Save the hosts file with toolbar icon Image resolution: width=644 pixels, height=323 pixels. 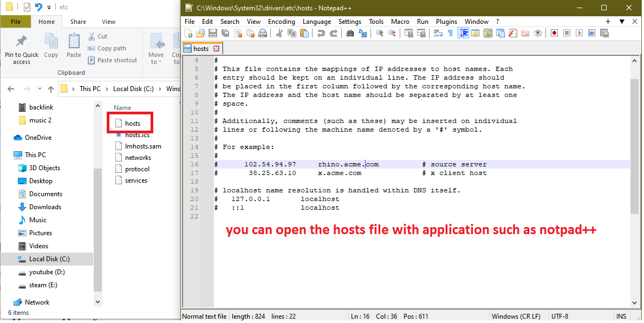tap(213, 33)
